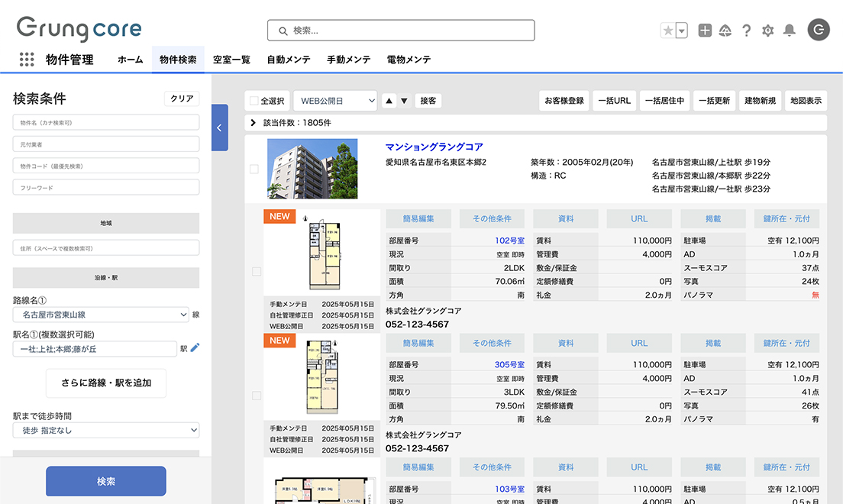Click the 住所 address input field
The height and width of the screenshot is (504, 843).
coord(106,248)
